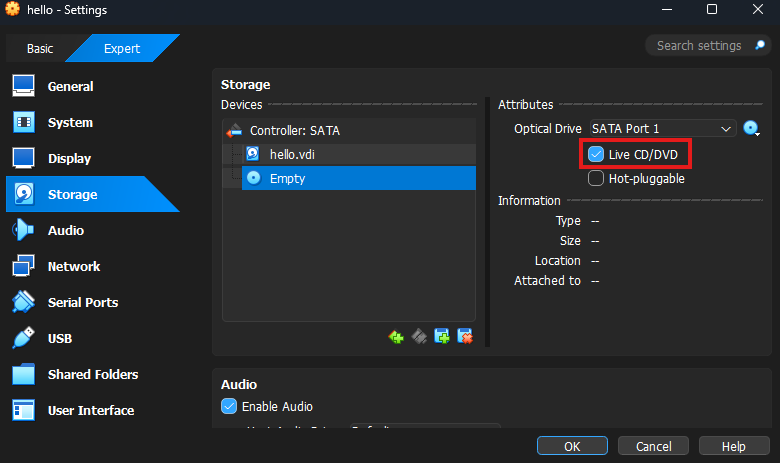780x463 pixels.
Task: Open the USB settings category
Action: (x=60, y=338)
